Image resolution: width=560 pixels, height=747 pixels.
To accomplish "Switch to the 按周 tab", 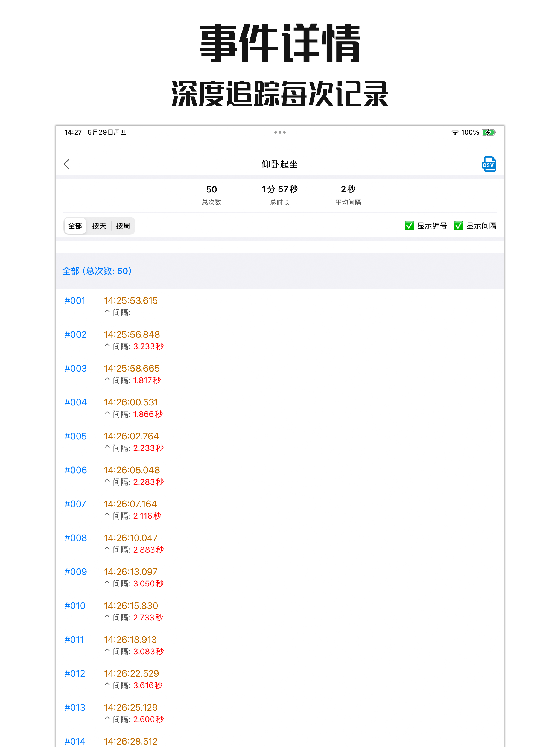I will 123,226.
